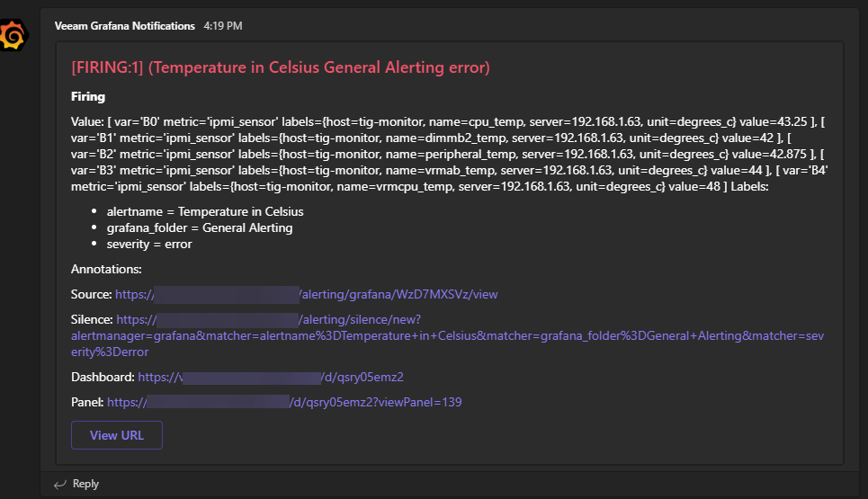Click the reply arrow icon
Screen dimensions: 868x499
pos(59,485)
